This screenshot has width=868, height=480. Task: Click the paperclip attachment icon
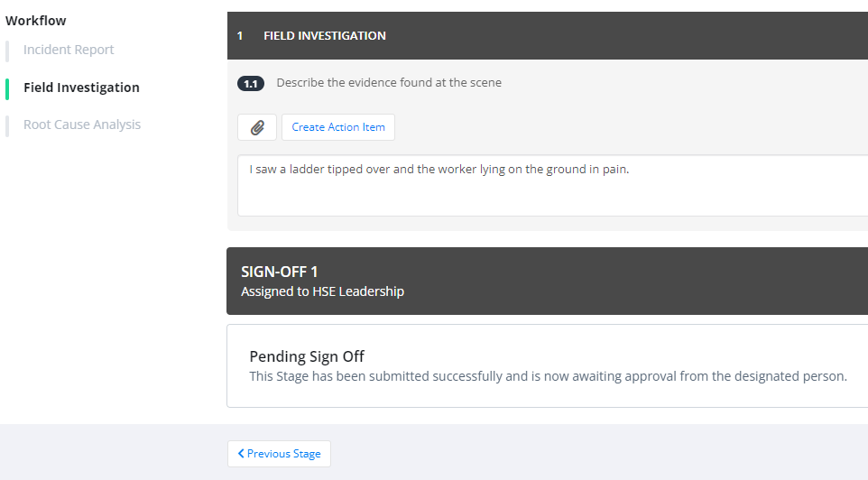point(257,127)
